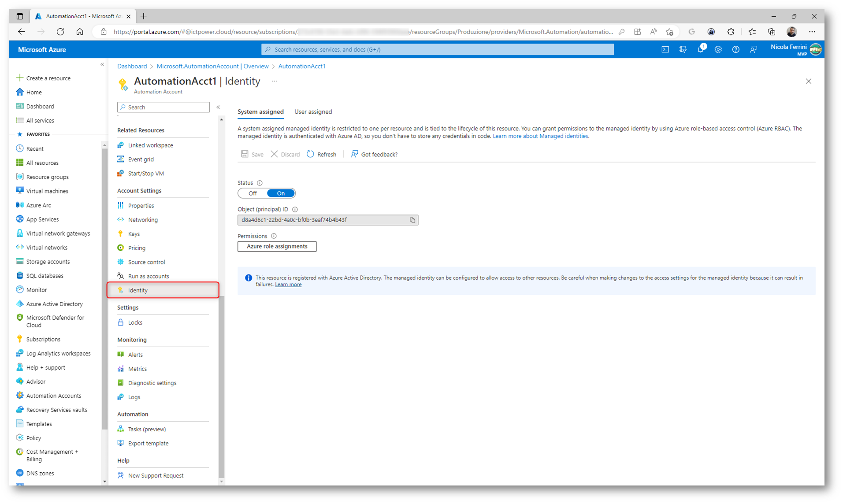Image resolution: width=843 pixels, height=504 pixels.
Task: Close the Identity blade with X
Action: click(x=808, y=81)
